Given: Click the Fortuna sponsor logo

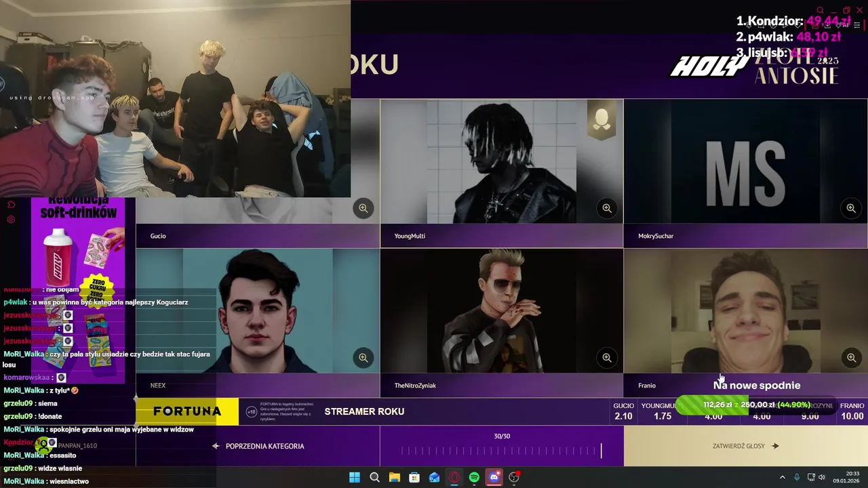Looking at the screenshot, I should click(x=187, y=411).
